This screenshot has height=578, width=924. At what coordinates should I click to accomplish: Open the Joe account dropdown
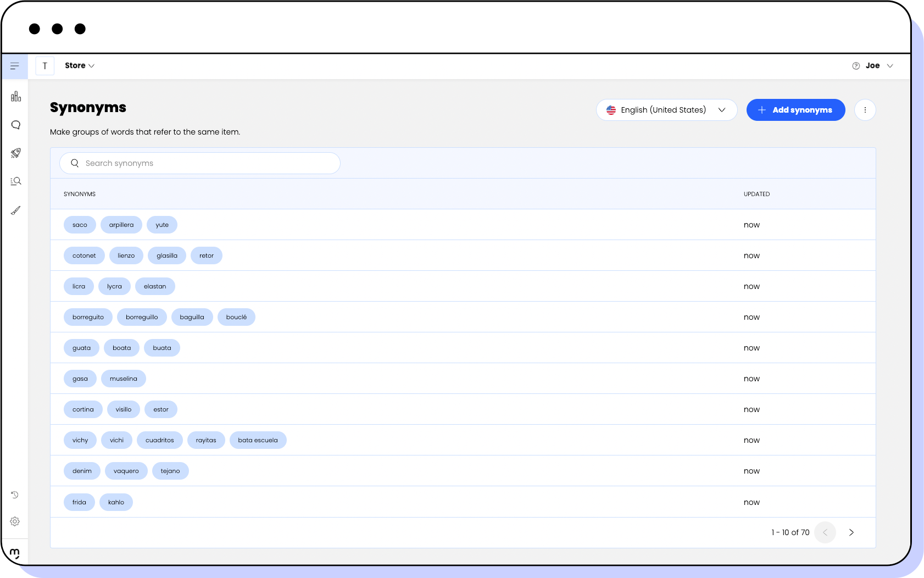[880, 66]
